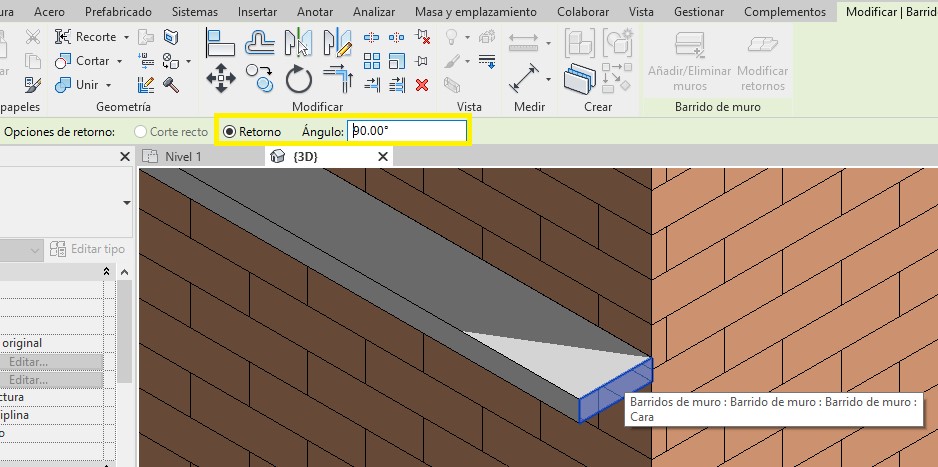Click the Ángulo input field
The height and width of the screenshot is (467, 938).
click(406, 131)
